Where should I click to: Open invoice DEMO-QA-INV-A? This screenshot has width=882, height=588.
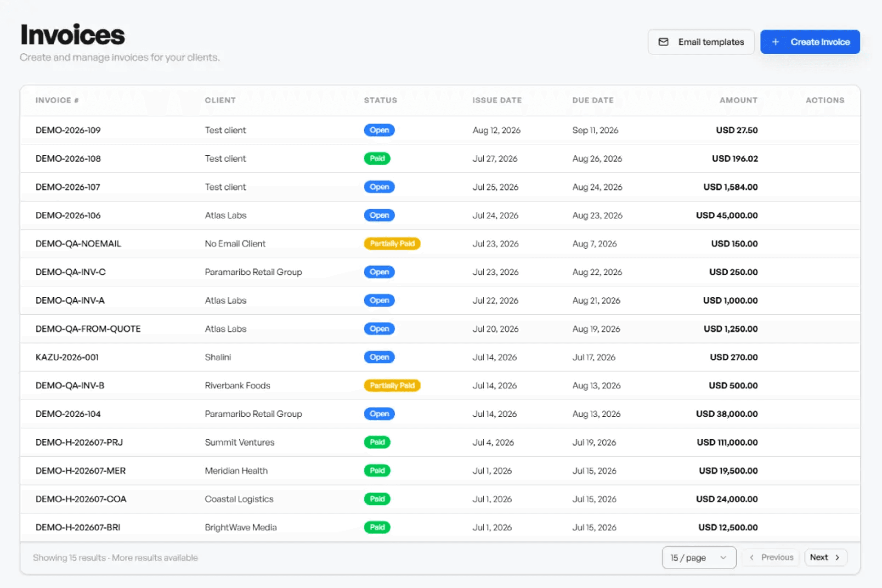click(70, 300)
